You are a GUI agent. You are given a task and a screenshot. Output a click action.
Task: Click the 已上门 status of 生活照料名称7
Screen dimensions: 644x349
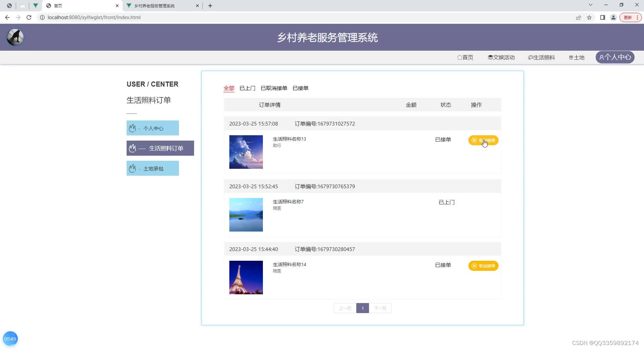[447, 202]
